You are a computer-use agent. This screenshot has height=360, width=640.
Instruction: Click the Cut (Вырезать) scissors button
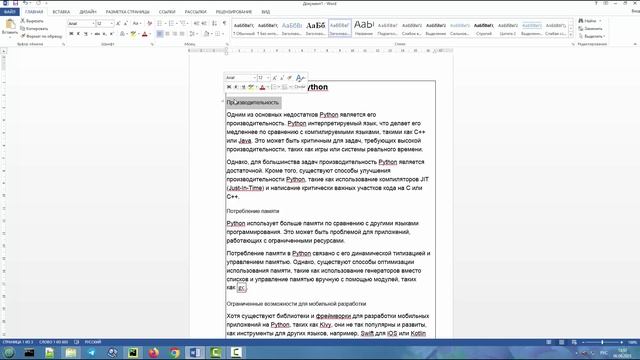(32, 20)
